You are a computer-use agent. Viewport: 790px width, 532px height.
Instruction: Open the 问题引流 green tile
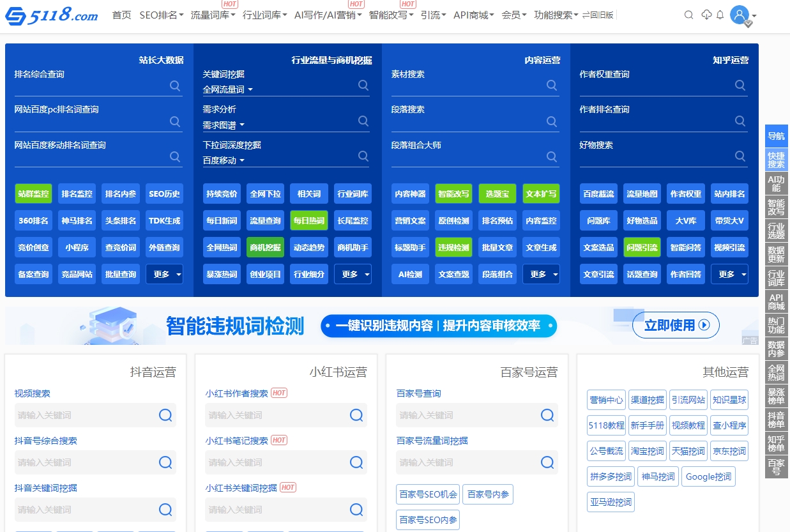[642, 247]
